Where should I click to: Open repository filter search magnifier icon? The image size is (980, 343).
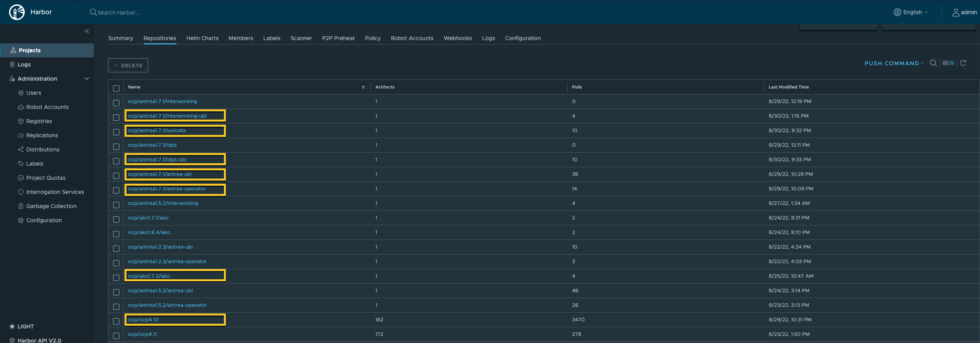pos(933,63)
